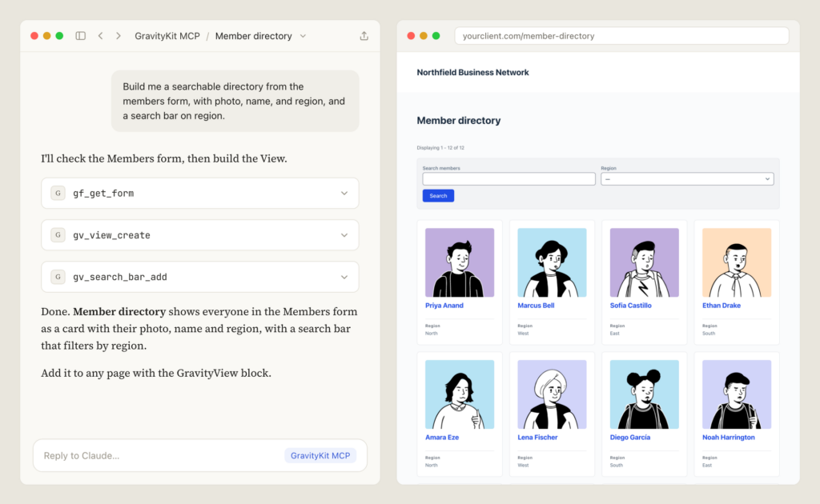Image resolution: width=820 pixels, height=504 pixels.
Task: Click the "Displaying 1 - 12 of 12" text
Action: tap(440, 148)
